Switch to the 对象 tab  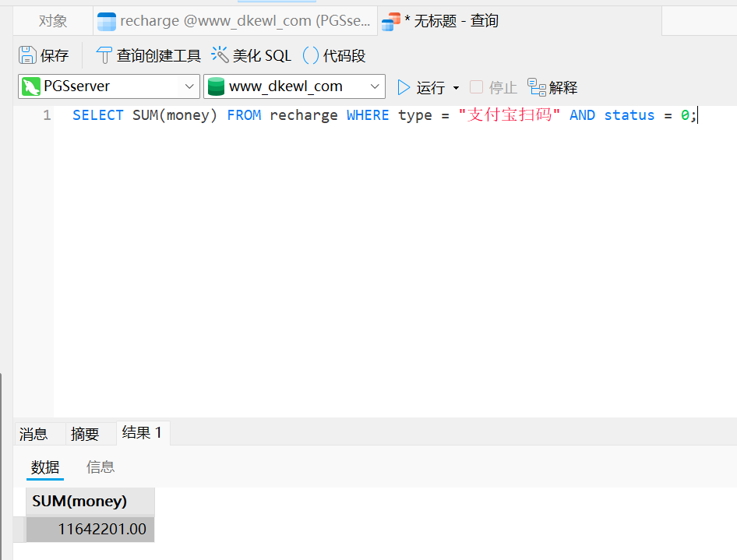53,21
